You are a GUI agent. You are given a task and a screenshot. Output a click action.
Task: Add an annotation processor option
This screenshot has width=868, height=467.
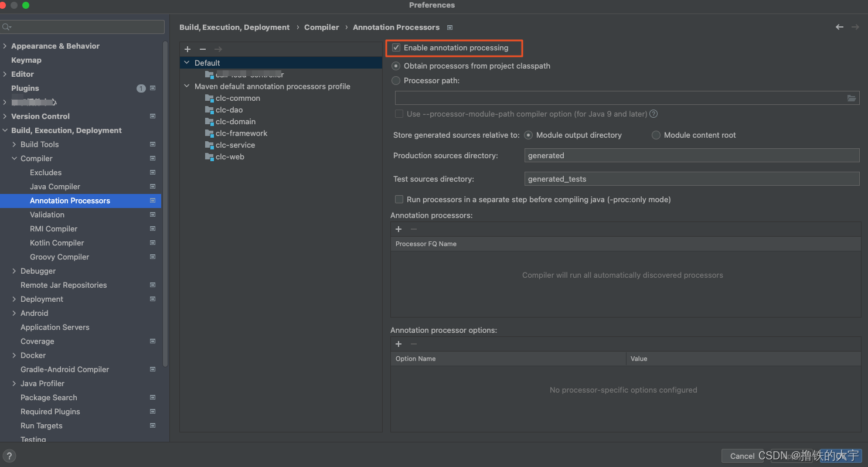(399, 344)
